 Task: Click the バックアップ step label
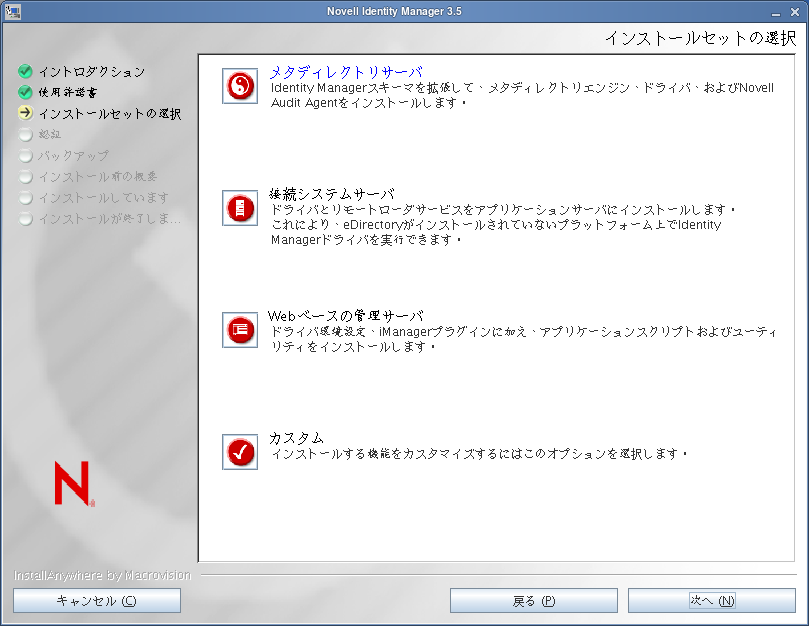click(x=73, y=155)
